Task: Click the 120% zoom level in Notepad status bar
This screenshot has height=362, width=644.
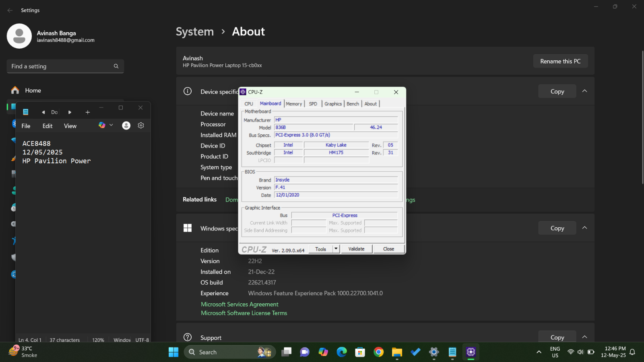Action: [x=98, y=340]
